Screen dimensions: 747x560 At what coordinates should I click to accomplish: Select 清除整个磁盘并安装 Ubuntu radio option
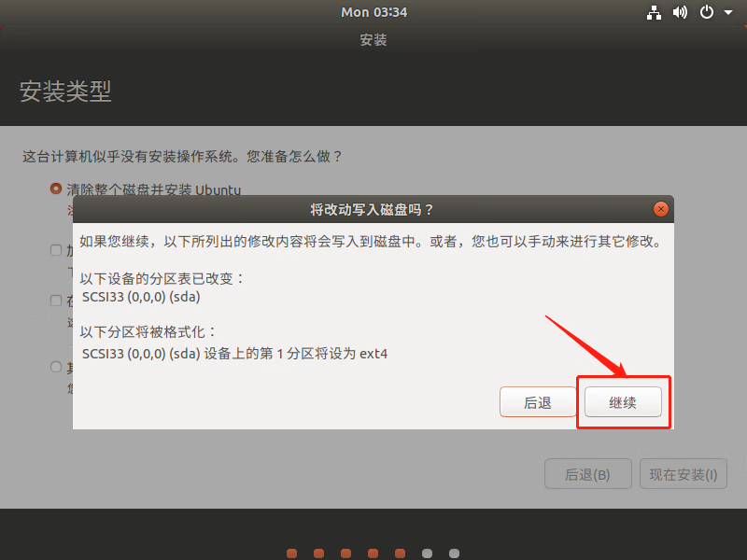[56, 189]
